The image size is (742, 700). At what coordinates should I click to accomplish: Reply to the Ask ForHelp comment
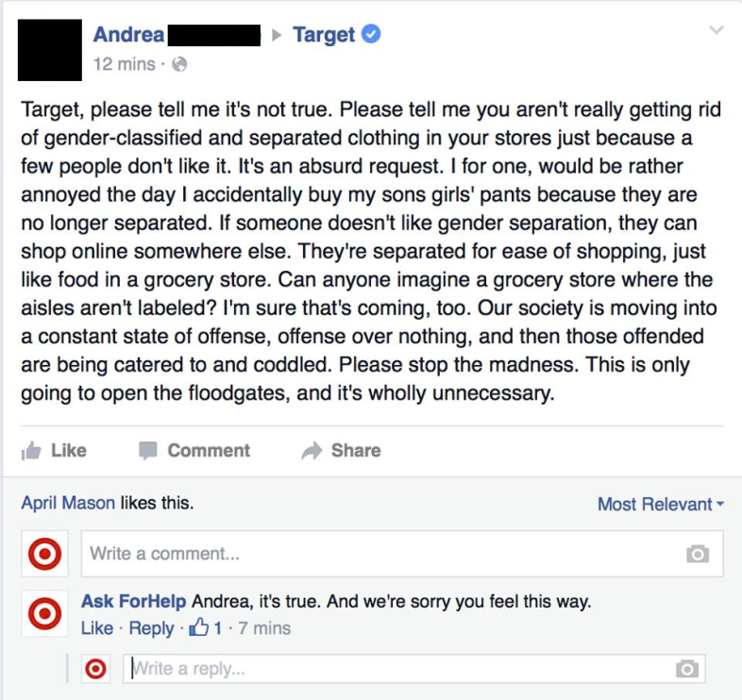(x=151, y=628)
